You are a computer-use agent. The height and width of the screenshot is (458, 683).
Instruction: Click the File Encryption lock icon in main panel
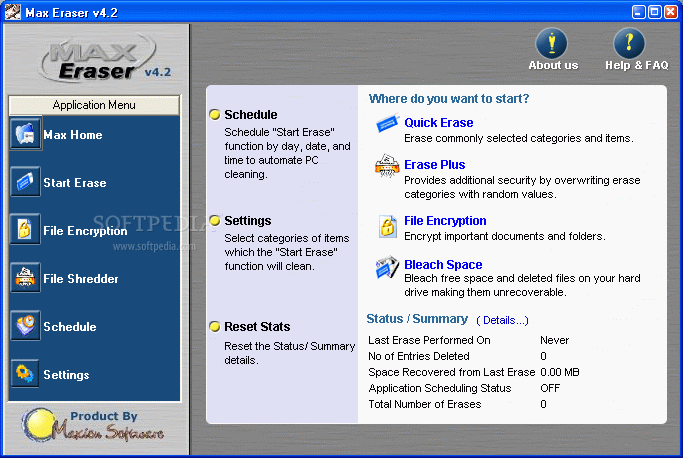click(x=387, y=226)
